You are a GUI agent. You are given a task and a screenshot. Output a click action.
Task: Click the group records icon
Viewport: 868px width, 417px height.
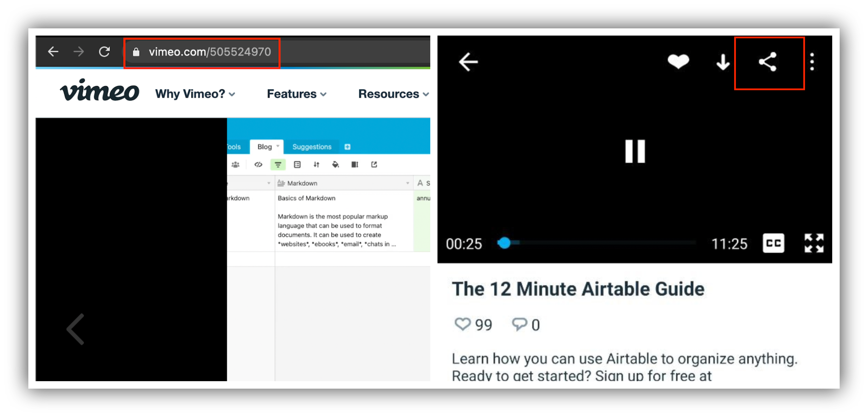coord(297,165)
